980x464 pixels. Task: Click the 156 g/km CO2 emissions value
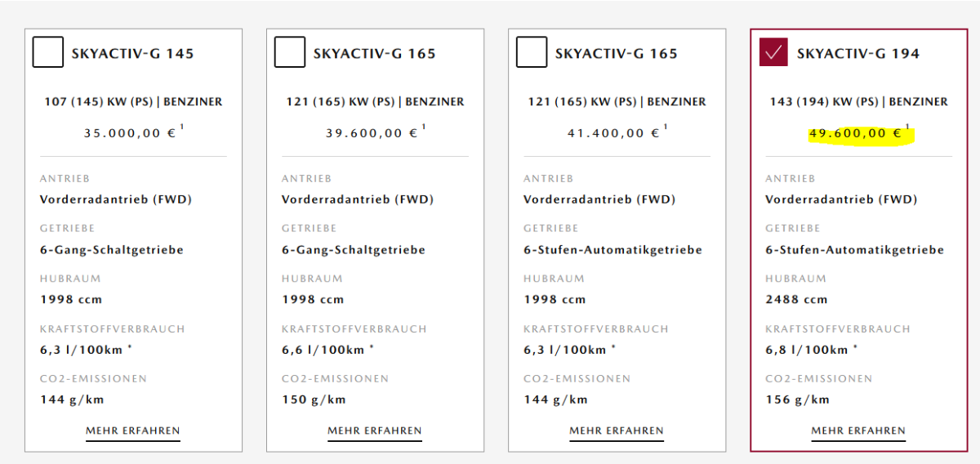point(797,399)
